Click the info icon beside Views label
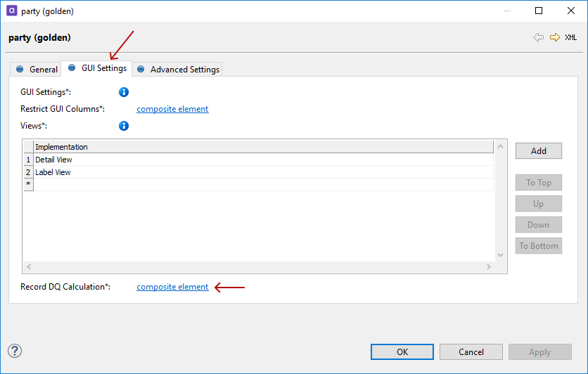 point(124,126)
